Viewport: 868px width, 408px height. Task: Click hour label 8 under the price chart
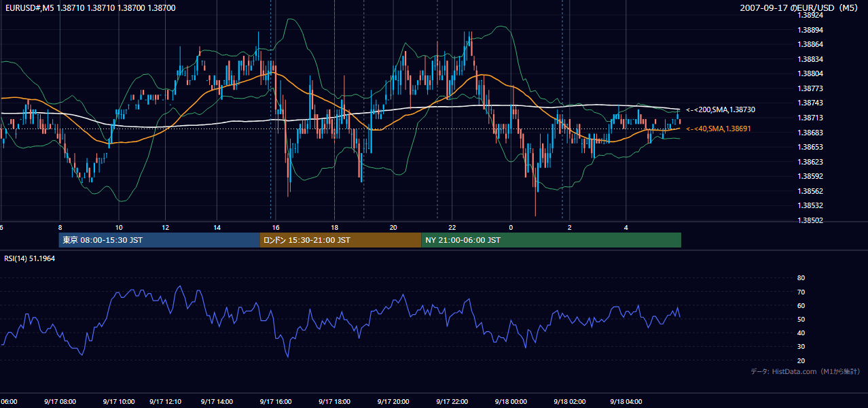[x=60, y=227]
